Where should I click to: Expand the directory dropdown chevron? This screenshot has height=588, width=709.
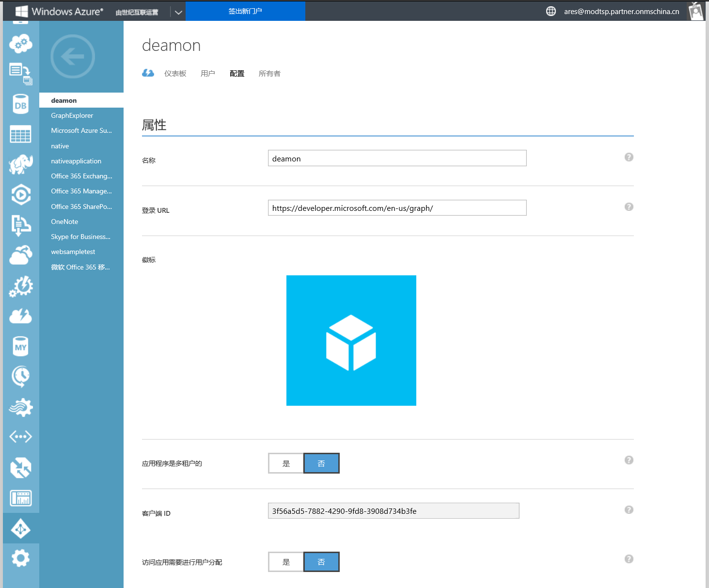[x=178, y=12]
